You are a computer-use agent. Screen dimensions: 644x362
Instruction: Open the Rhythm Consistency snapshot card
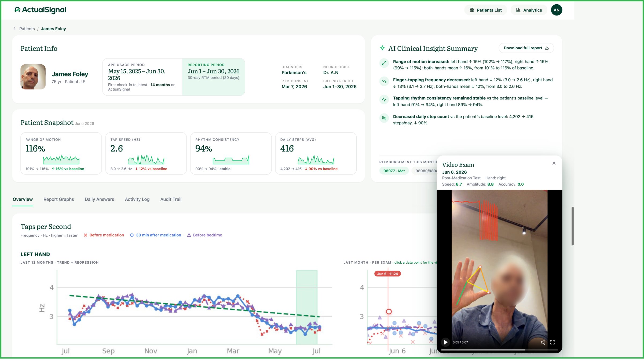point(231,153)
